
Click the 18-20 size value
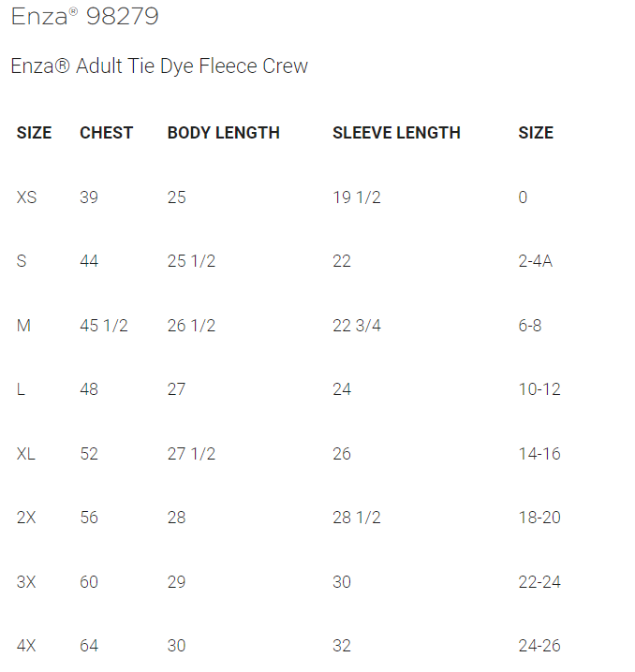(539, 518)
